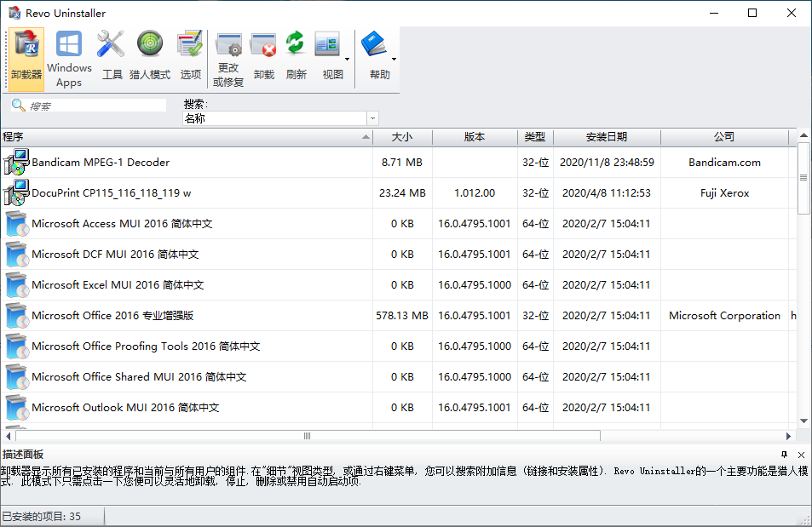Select Microsoft Office Shared MUI 2016 name
Image resolution: width=812 pixels, height=527 pixels.
[139, 376]
